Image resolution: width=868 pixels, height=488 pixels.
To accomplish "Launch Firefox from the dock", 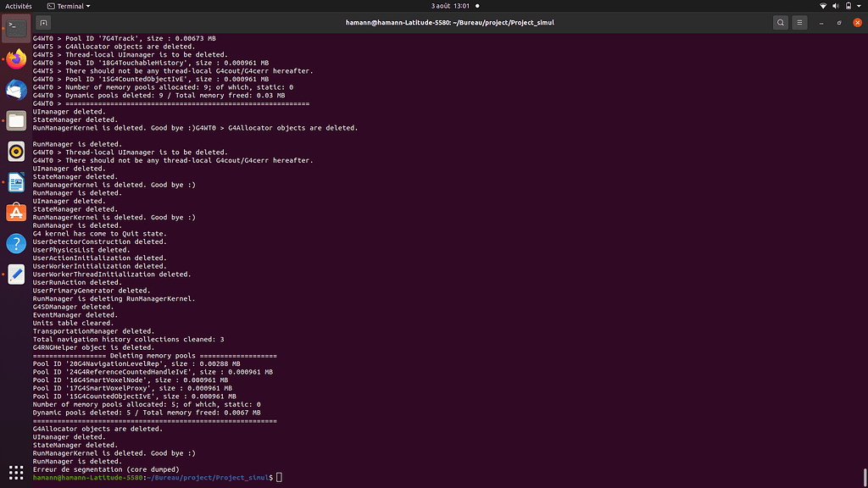I will point(15,59).
